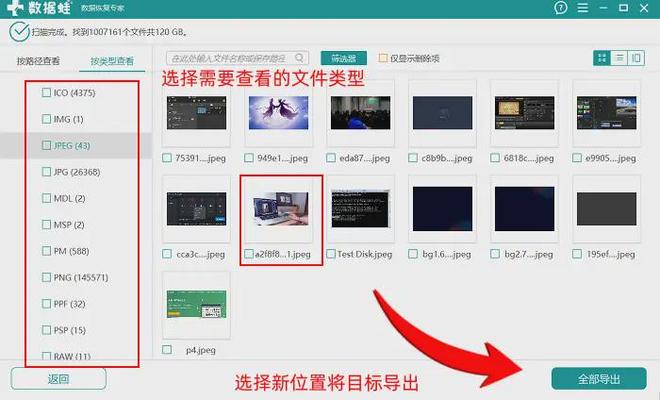
Task: Switch to grid thumbnail view
Action: (x=601, y=58)
